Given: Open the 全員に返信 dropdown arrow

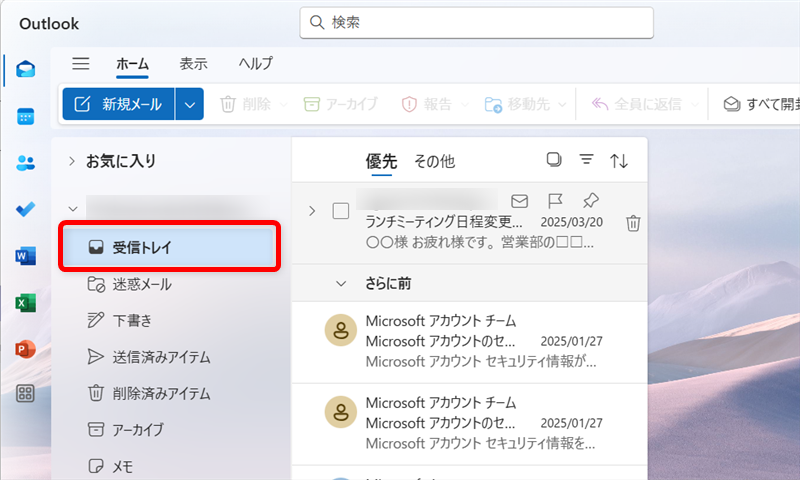Looking at the screenshot, I should tap(694, 105).
